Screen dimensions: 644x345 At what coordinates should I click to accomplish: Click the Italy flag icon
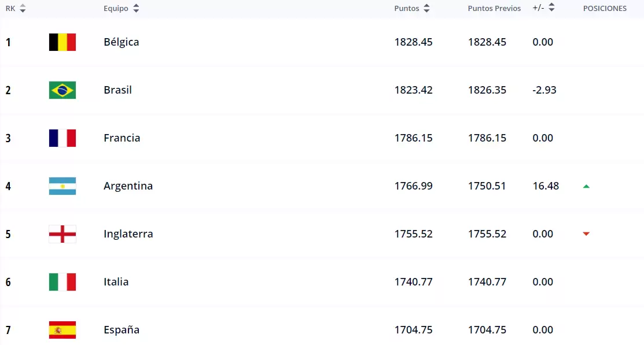[62, 282]
